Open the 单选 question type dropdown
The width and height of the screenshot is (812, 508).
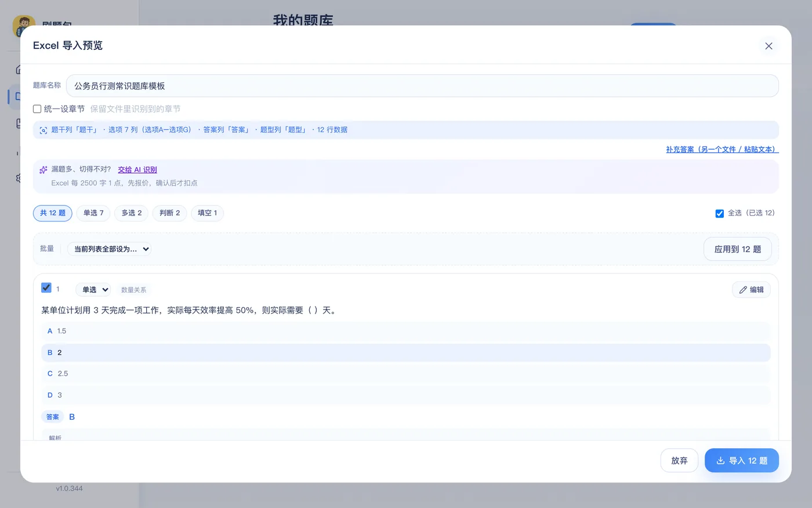click(x=93, y=290)
